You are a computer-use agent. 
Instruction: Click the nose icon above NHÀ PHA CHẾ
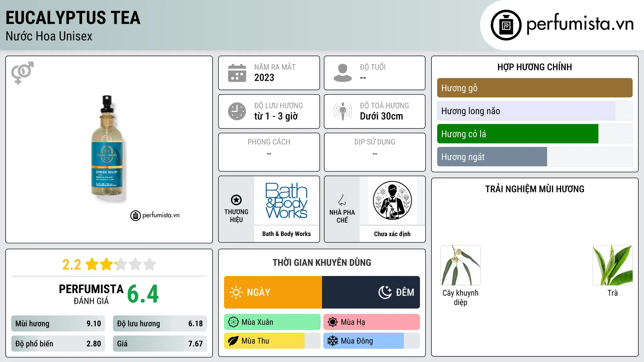click(342, 200)
